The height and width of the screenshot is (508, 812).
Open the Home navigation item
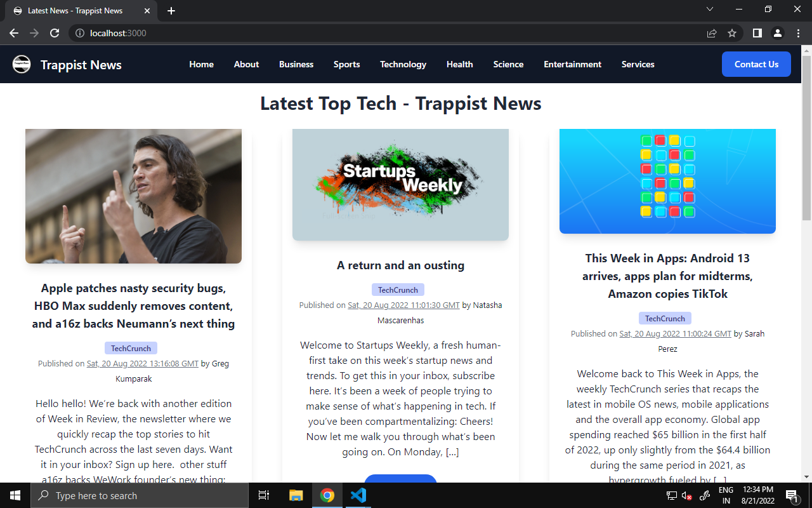[x=201, y=64]
